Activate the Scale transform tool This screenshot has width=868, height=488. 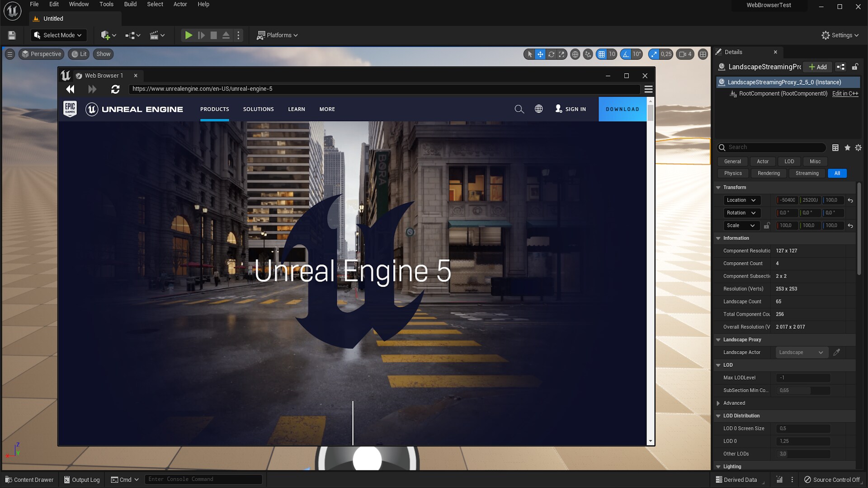click(561, 54)
